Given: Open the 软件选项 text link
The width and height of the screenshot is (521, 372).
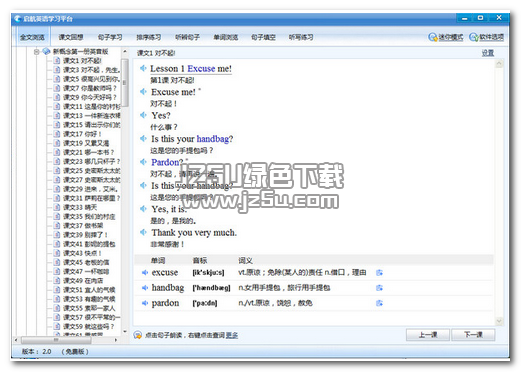Looking at the screenshot, I should coord(492,37).
